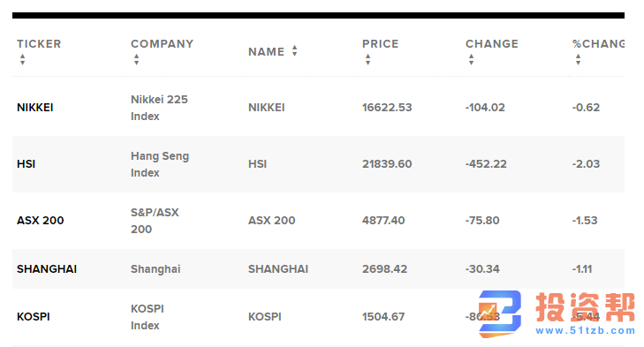Select the S&P/ASX 200 company cell

(x=155, y=221)
